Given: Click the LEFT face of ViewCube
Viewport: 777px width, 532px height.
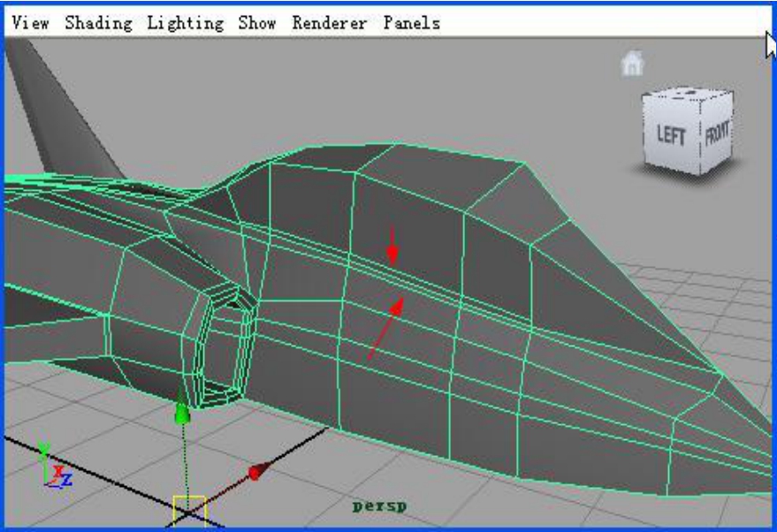Looking at the screenshot, I should [671, 134].
